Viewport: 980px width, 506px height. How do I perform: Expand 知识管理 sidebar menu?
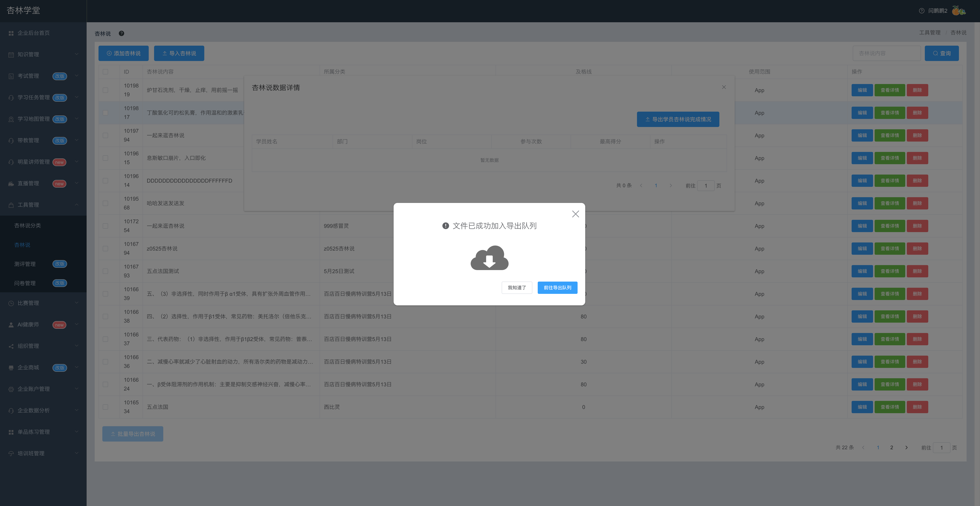pyautogui.click(x=43, y=54)
